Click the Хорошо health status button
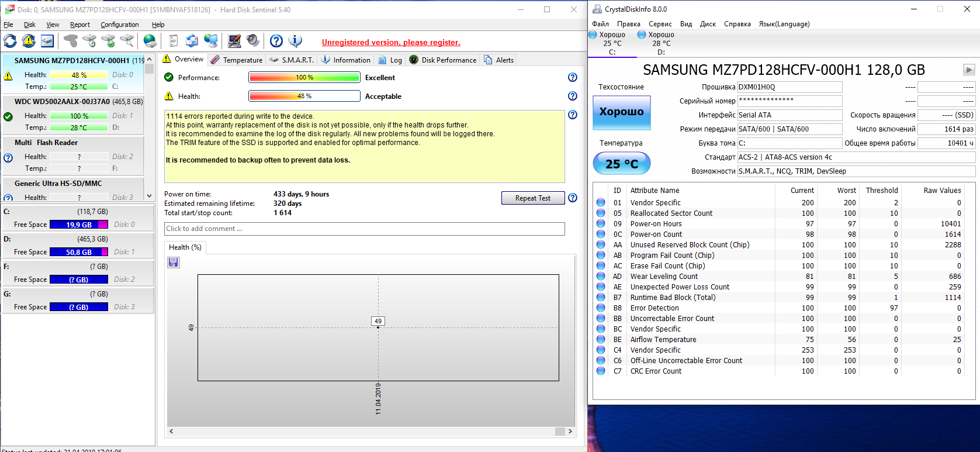The width and height of the screenshot is (980, 452). pos(622,112)
